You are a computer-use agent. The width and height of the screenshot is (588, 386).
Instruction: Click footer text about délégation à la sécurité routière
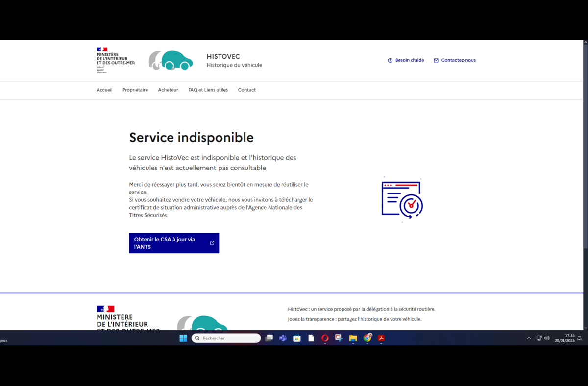pyautogui.click(x=362, y=309)
